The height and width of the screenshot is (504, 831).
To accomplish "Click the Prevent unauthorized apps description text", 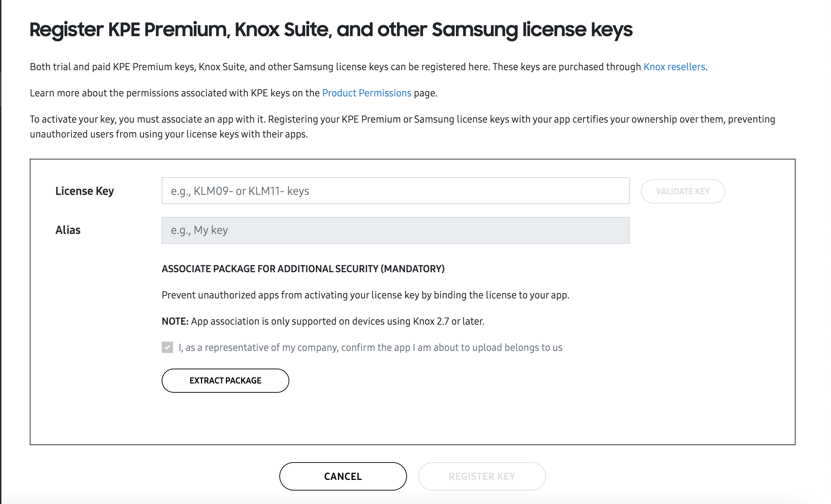I will [x=365, y=295].
